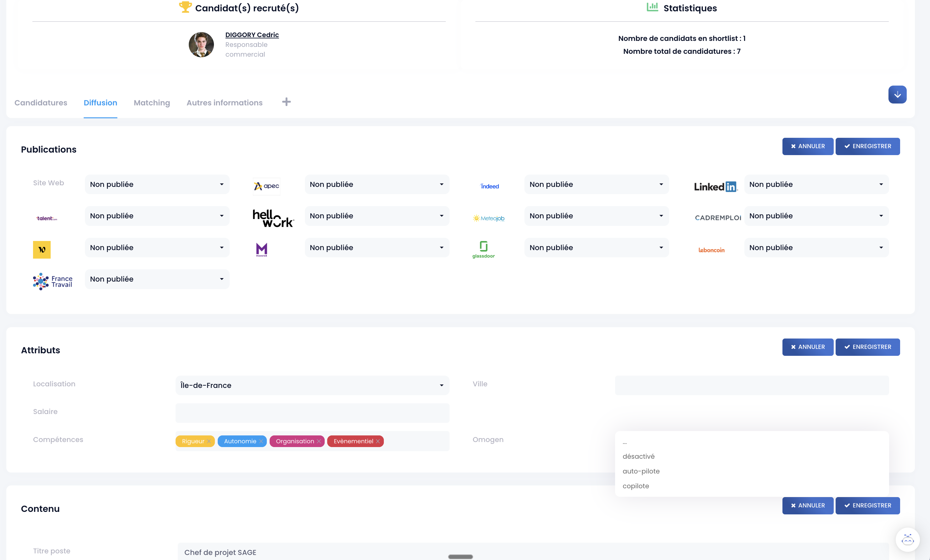Switch to the Matching tab
Viewport: 930px width, 560px height.
coord(152,103)
